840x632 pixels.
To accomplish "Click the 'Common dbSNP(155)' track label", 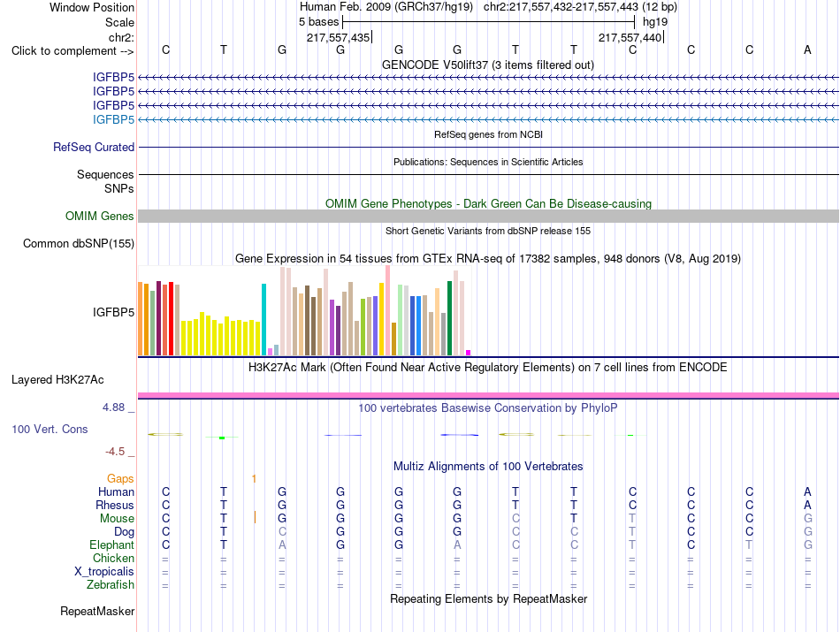I will [x=78, y=244].
